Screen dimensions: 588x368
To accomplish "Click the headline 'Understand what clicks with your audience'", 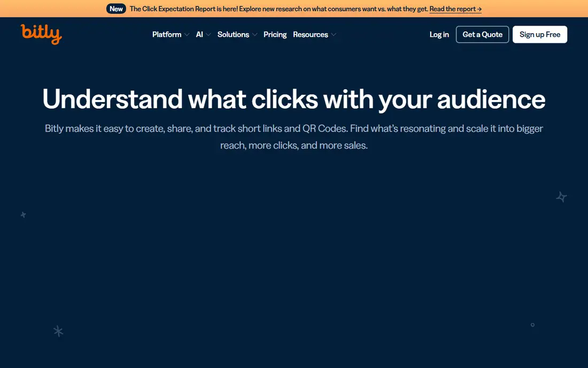I will 293,99.
